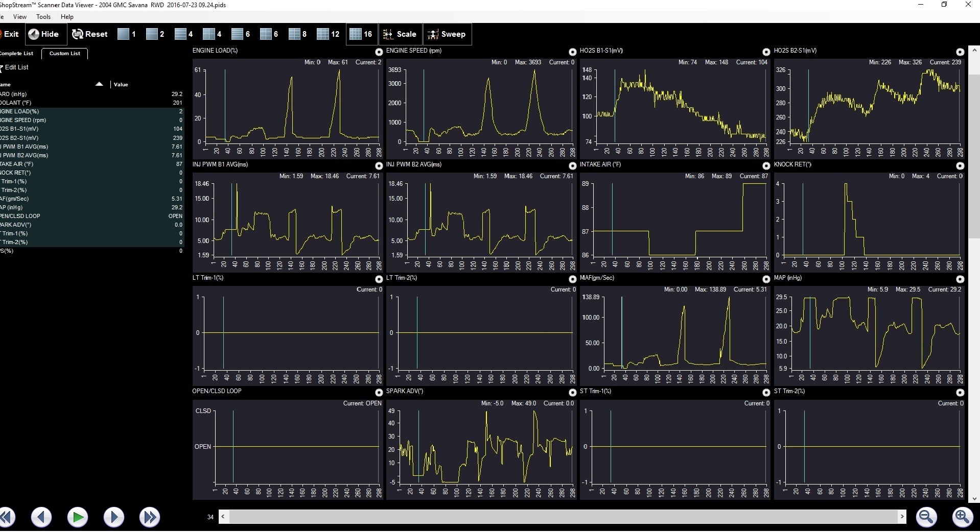The width and height of the screenshot is (980, 532).
Task: Select the OPEN/CLSD LOOP list row
Action: coord(92,216)
